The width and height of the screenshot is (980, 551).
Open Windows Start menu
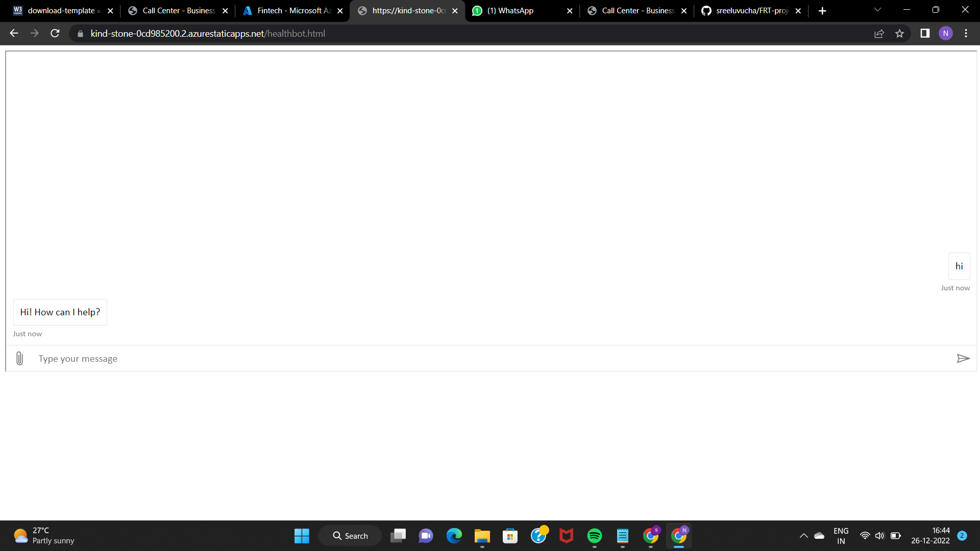pyautogui.click(x=302, y=536)
